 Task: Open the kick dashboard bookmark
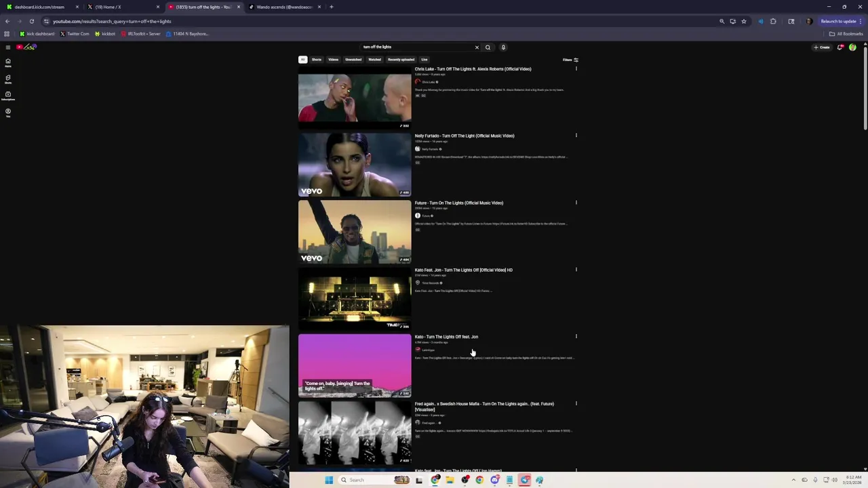coord(37,34)
